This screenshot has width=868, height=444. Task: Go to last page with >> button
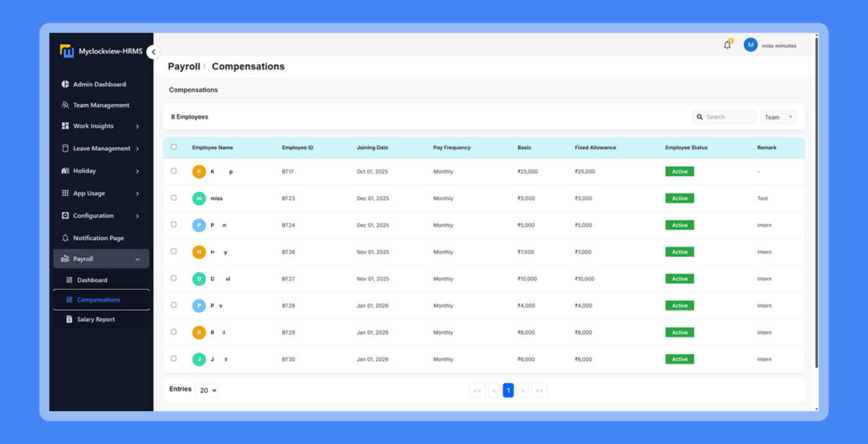click(539, 391)
